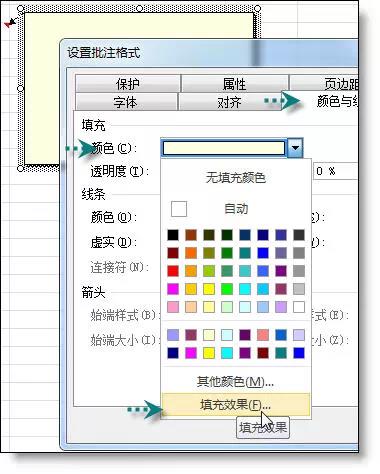The width and height of the screenshot is (380, 474).
Task: Open the 保护 tab
Action: pyautogui.click(x=127, y=83)
